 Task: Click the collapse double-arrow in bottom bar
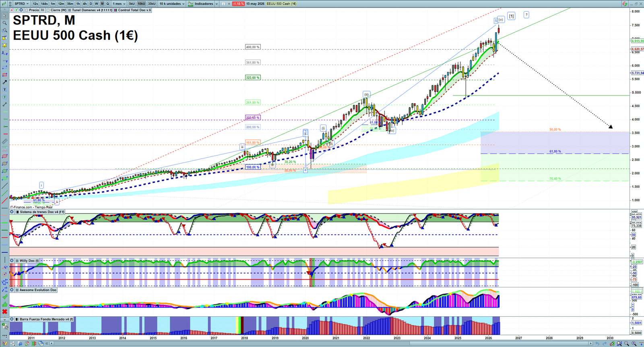(x=47, y=343)
